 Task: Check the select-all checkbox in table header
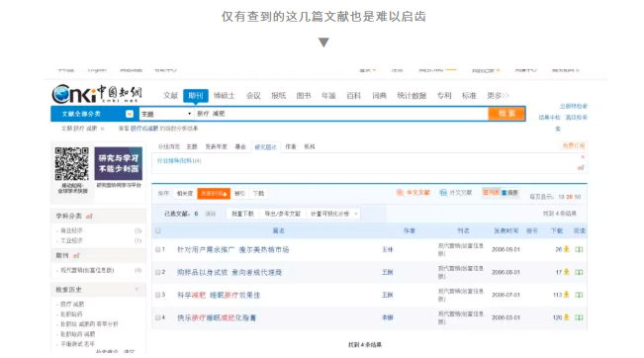[158, 230]
